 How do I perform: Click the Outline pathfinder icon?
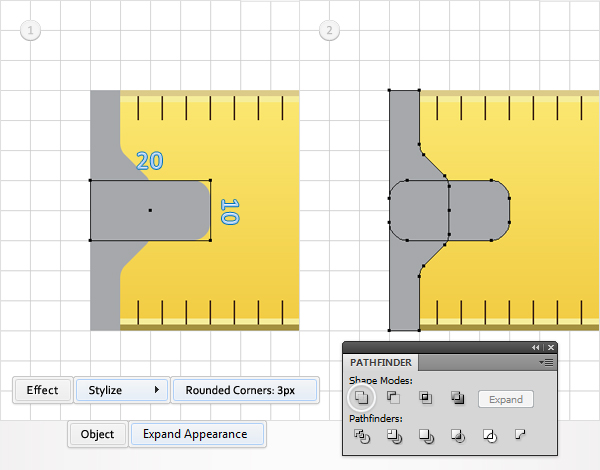[490, 436]
